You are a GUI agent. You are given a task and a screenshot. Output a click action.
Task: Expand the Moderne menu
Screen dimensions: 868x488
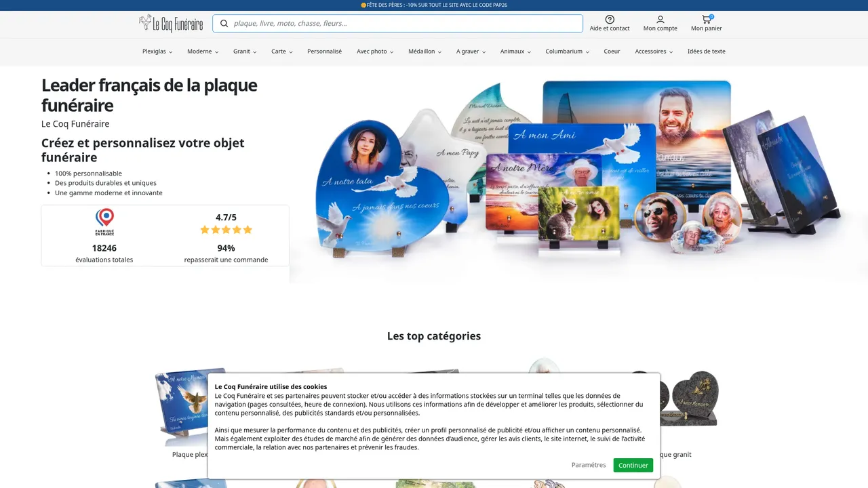point(203,52)
